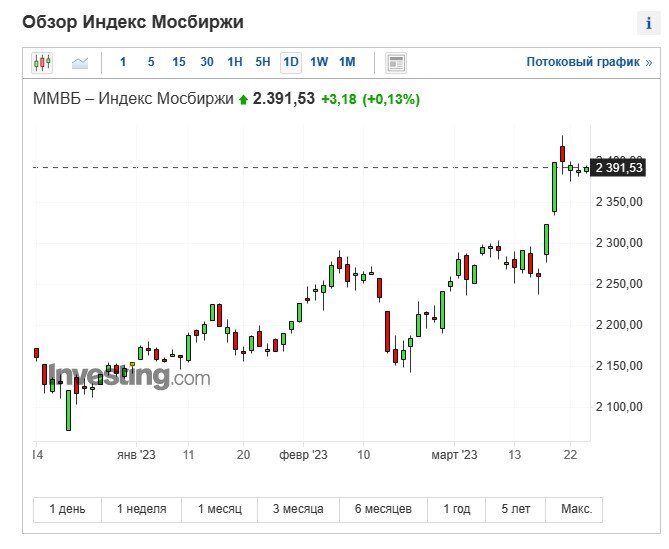Viewport: 669px width, 549px height.
Task: Click the green up arrow next to price
Action: click(x=243, y=100)
